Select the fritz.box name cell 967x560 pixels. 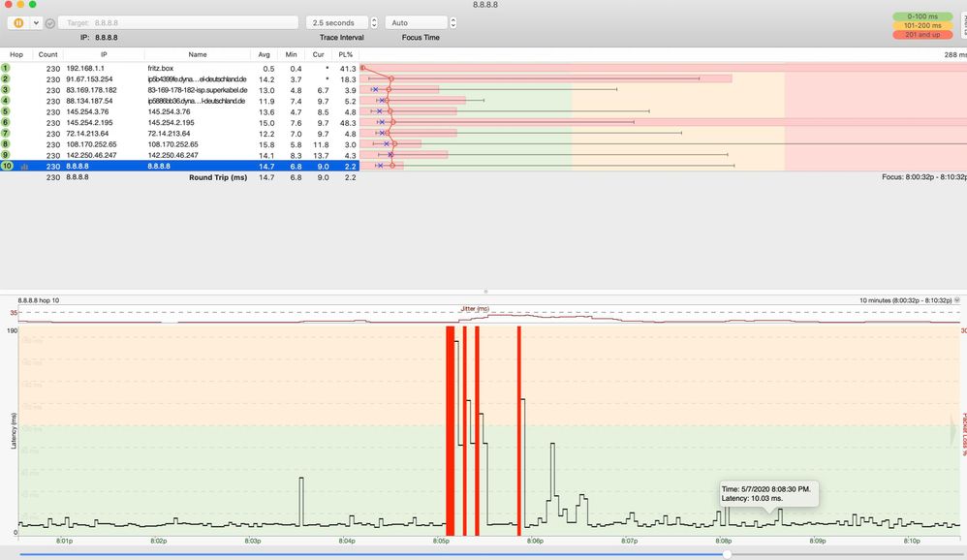click(160, 69)
